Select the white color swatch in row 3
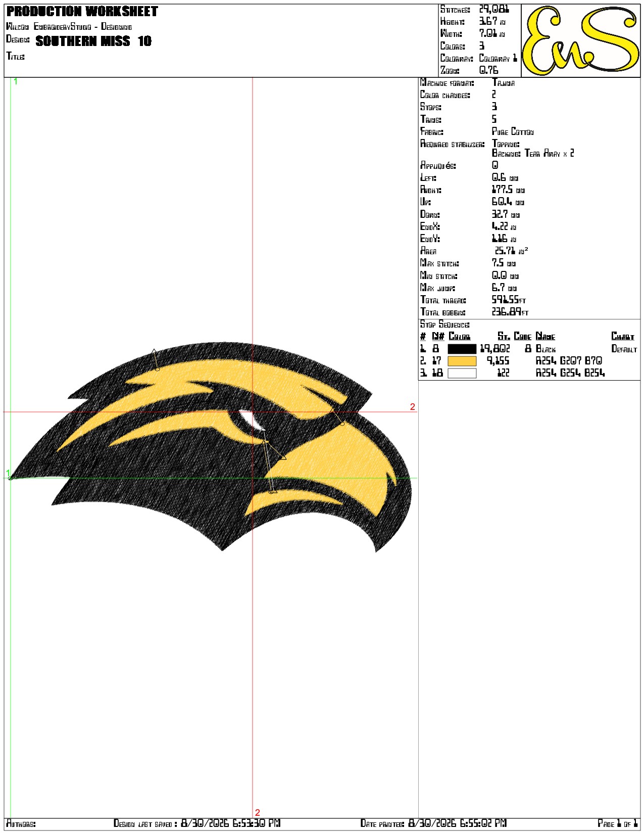The height and width of the screenshot is (834, 644). pyautogui.click(x=462, y=373)
